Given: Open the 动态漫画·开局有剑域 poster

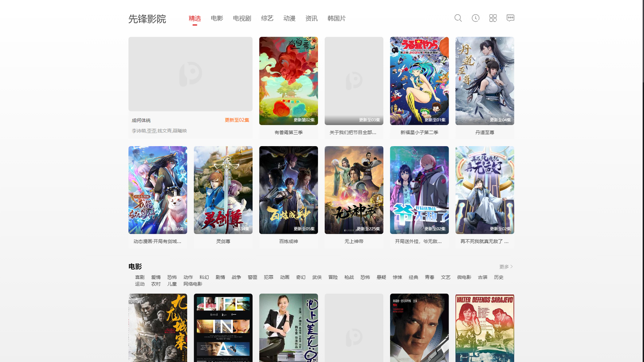Looking at the screenshot, I should coord(158,190).
